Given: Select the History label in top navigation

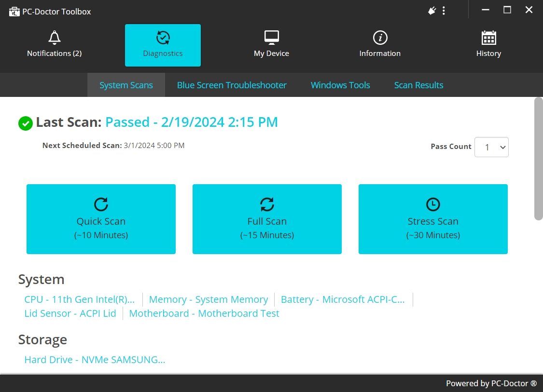Looking at the screenshot, I should tap(488, 54).
